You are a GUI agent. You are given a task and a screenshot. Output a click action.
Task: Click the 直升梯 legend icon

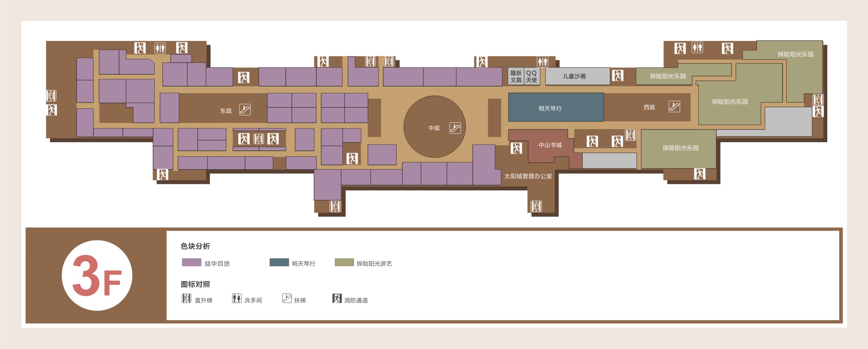click(186, 298)
